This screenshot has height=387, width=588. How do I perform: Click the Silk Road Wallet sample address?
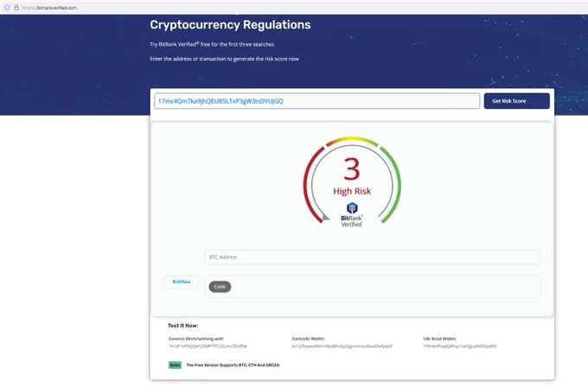[460, 346]
